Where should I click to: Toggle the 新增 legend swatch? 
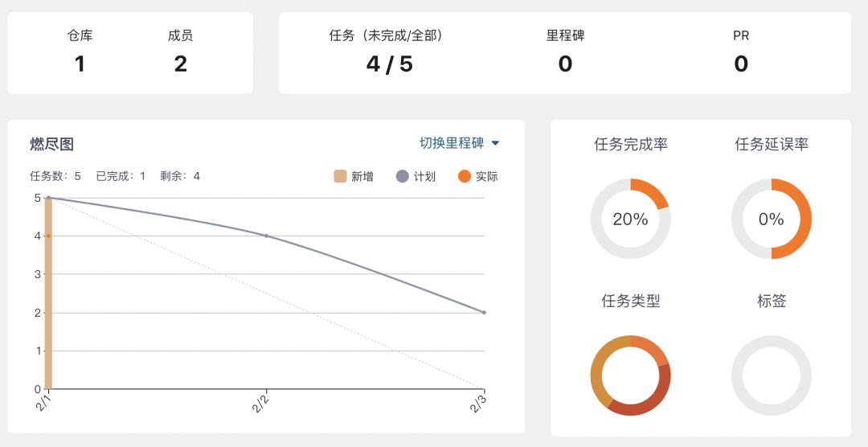[340, 176]
